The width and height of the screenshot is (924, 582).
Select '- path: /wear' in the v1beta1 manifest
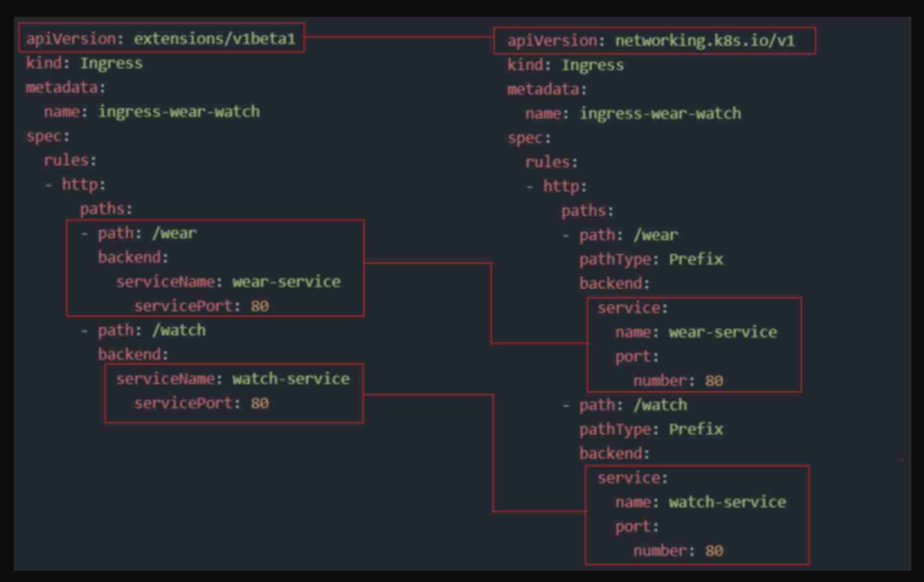point(139,233)
